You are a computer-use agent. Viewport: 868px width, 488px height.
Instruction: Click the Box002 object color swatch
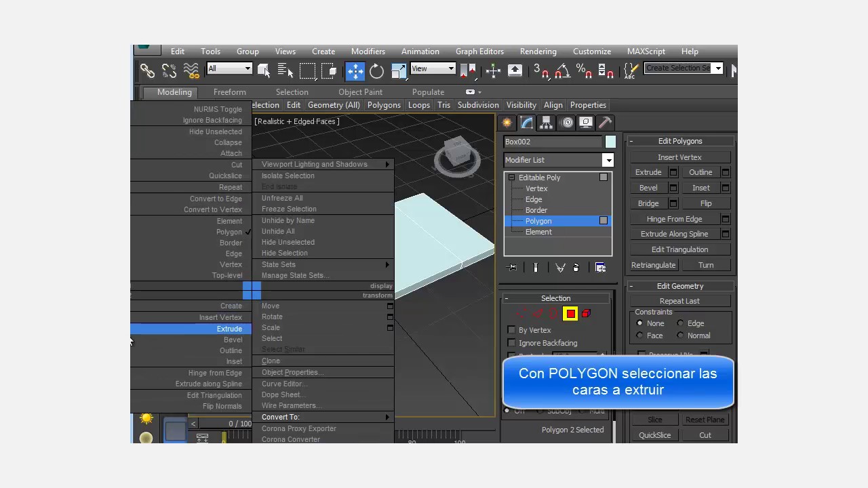coord(610,142)
